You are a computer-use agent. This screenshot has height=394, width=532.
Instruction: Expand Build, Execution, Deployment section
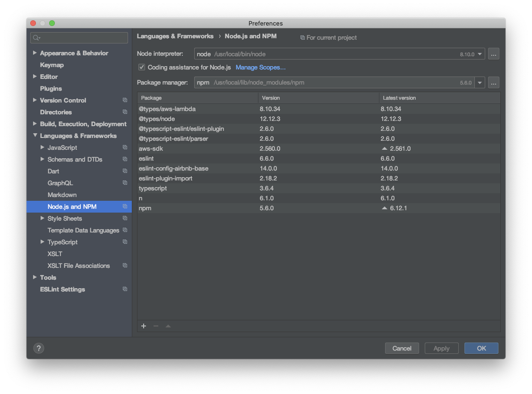34,124
